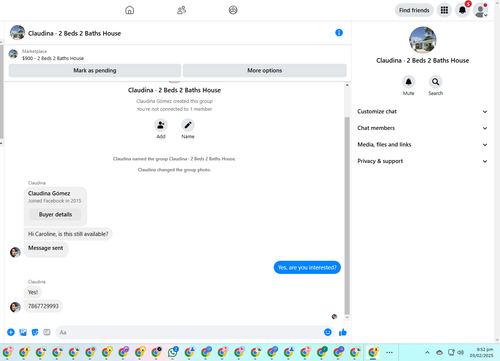Click the listing thumbnail beside Marketplace
This screenshot has width=500, height=361.
point(13,54)
